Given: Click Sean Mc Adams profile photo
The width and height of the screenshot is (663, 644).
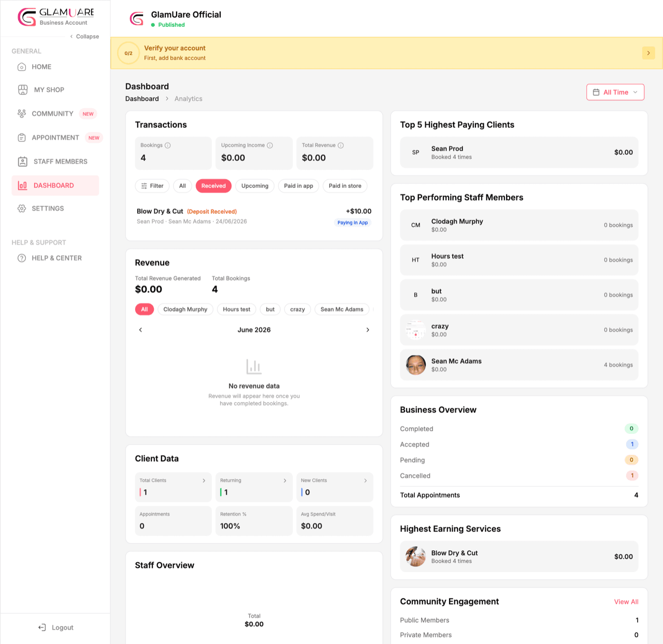Looking at the screenshot, I should coord(416,365).
